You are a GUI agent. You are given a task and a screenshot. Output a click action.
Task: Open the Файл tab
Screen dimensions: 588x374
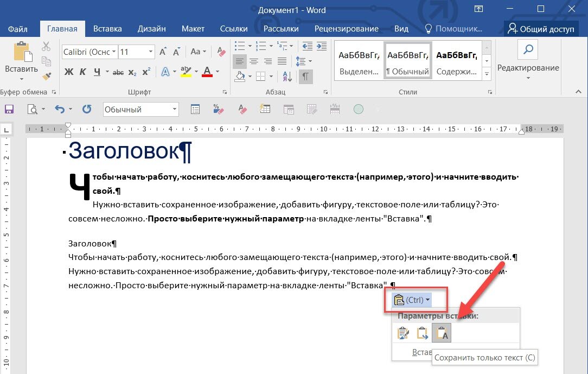point(17,29)
